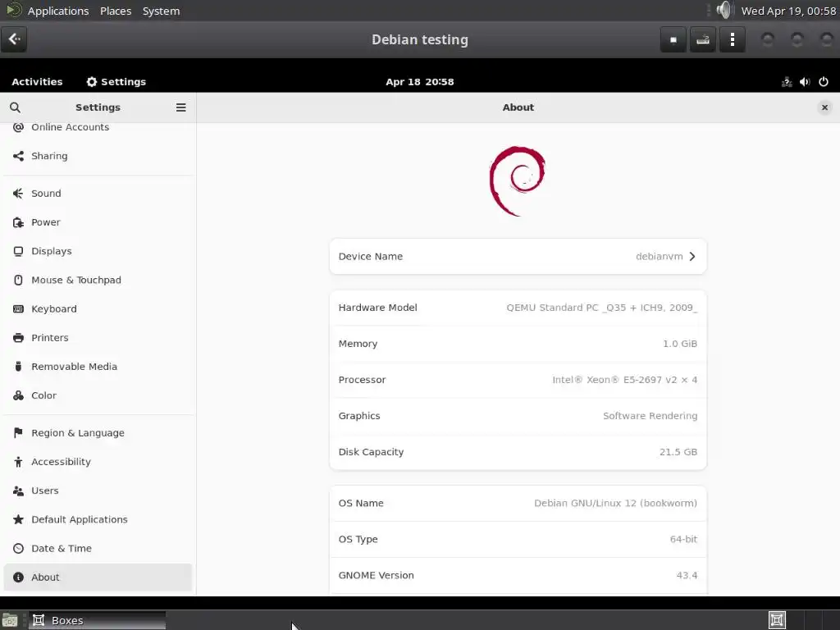Open Power settings

coord(98,222)
